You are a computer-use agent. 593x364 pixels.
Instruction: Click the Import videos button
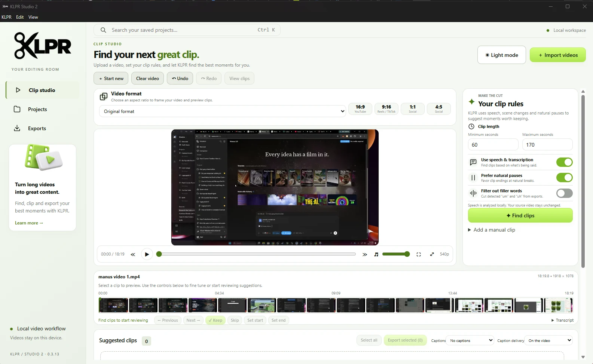pos(558,55)
